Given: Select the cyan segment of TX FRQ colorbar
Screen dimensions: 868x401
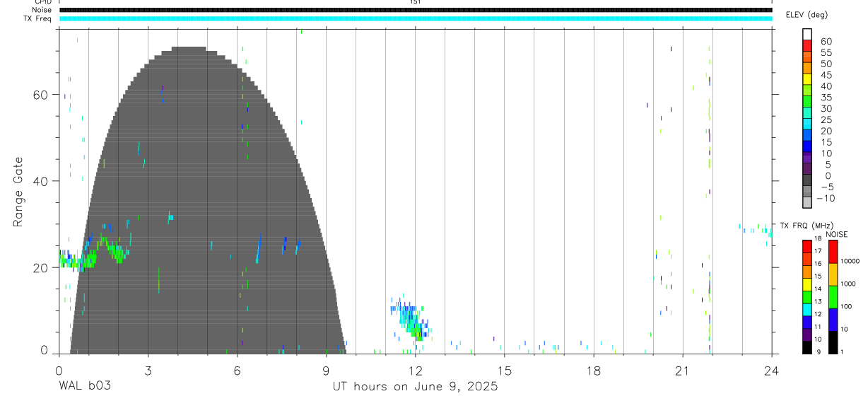Looking at the screenshot, I should pos(807,310).
